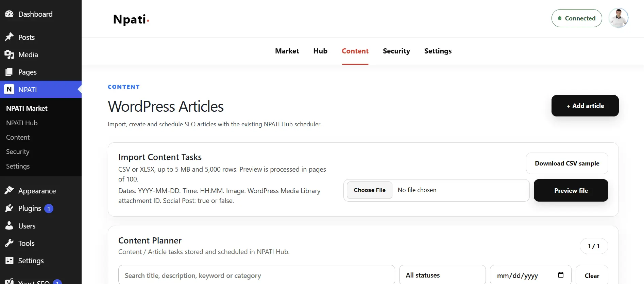Click the Users person icon
The height and width of the screenshot is (284, 644).
[x=9, y=225]
